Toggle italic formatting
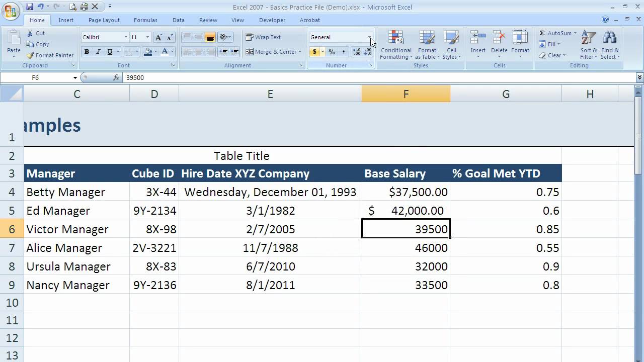The width and height of the screenshot is (644, 362). tap(98, 52)
